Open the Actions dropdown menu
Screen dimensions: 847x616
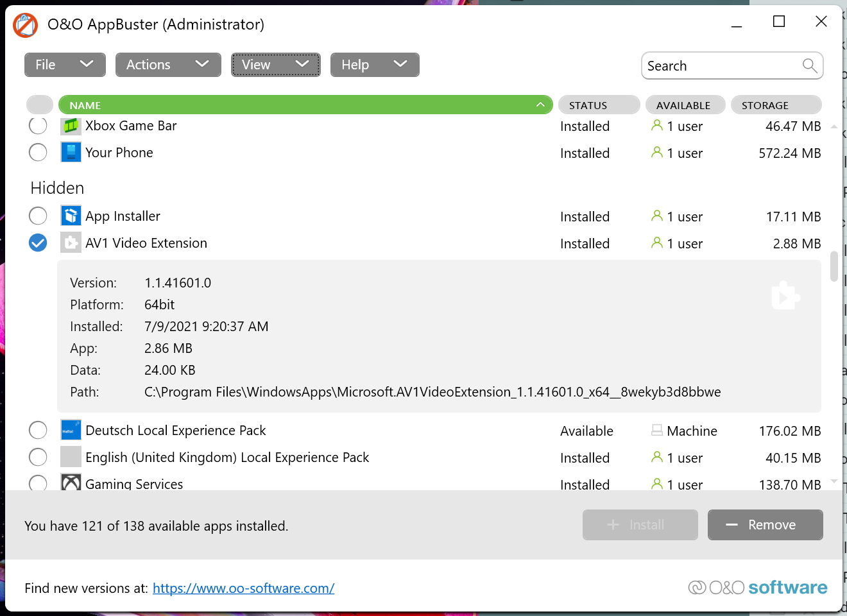pyautogui.click(x=168, y=65)
